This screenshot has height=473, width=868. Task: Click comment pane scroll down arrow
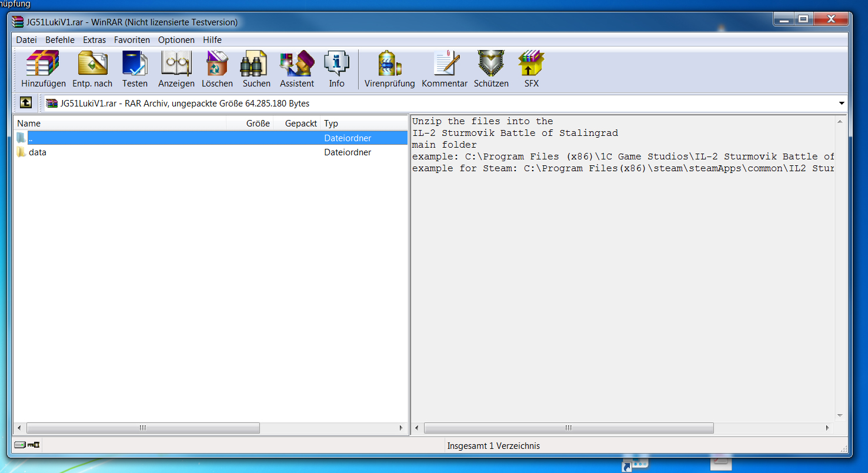coord(840,415)
